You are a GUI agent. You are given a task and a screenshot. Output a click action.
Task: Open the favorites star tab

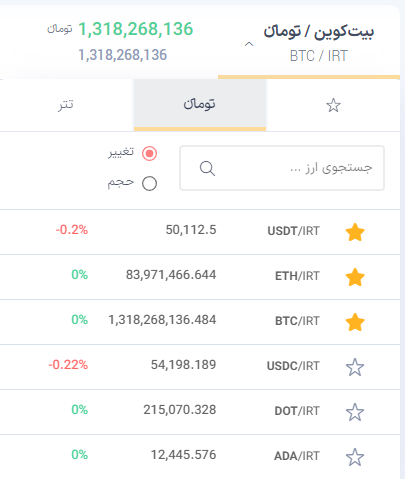coord(333,105)
